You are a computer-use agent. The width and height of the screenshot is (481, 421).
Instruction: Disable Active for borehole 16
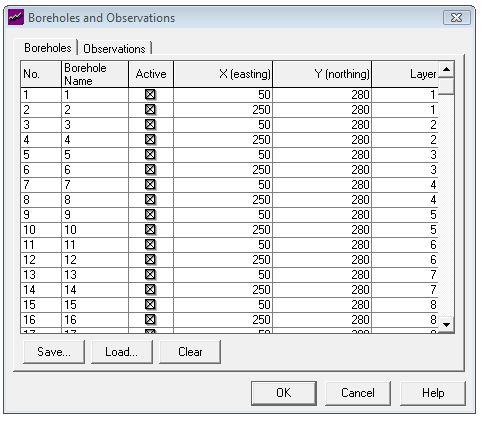(x=150, y=320)
